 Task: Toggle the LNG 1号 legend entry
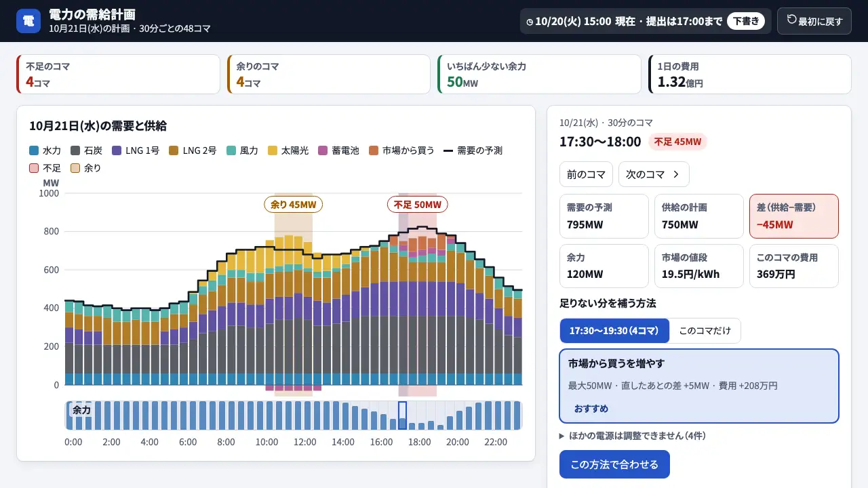pyautogui.click(x=136, y=150)
